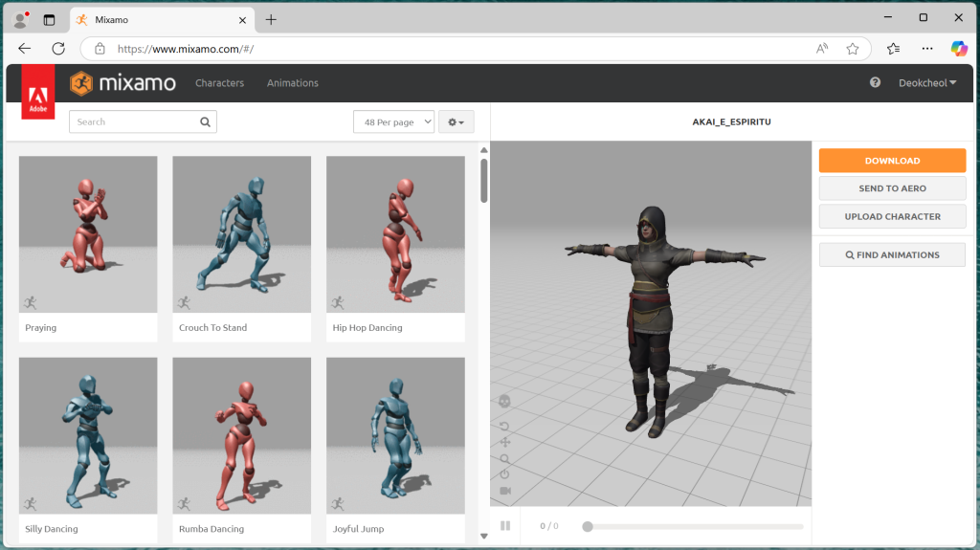Viewport: 980px width, 550px height.
Task: Select the Praying animation thumbnail
Action: [x=88, y=234]
